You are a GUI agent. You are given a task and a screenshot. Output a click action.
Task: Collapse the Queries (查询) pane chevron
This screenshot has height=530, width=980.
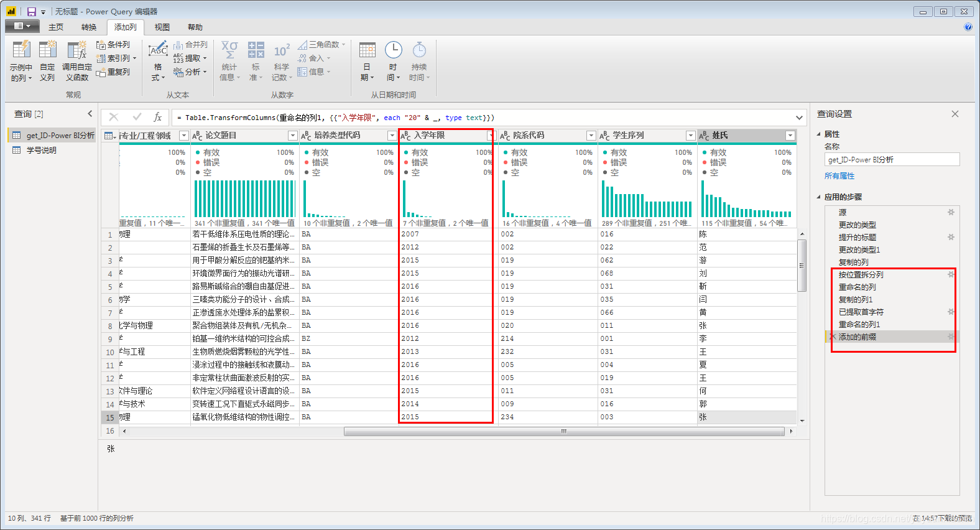pyautogui.click(x=90, y=114)
